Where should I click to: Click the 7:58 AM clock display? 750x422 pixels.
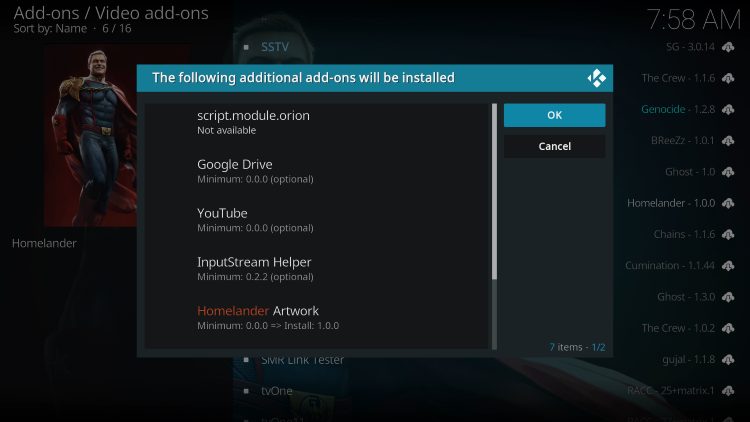[x=694, y=20]
